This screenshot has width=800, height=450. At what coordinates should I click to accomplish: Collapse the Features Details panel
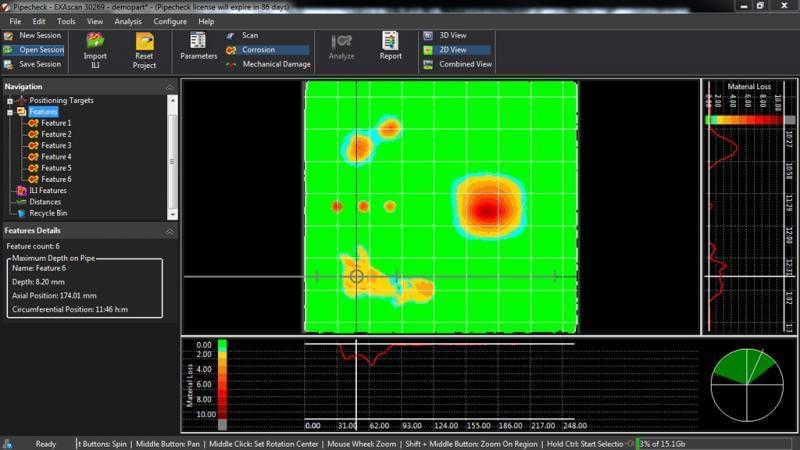(x=169, y=231)
